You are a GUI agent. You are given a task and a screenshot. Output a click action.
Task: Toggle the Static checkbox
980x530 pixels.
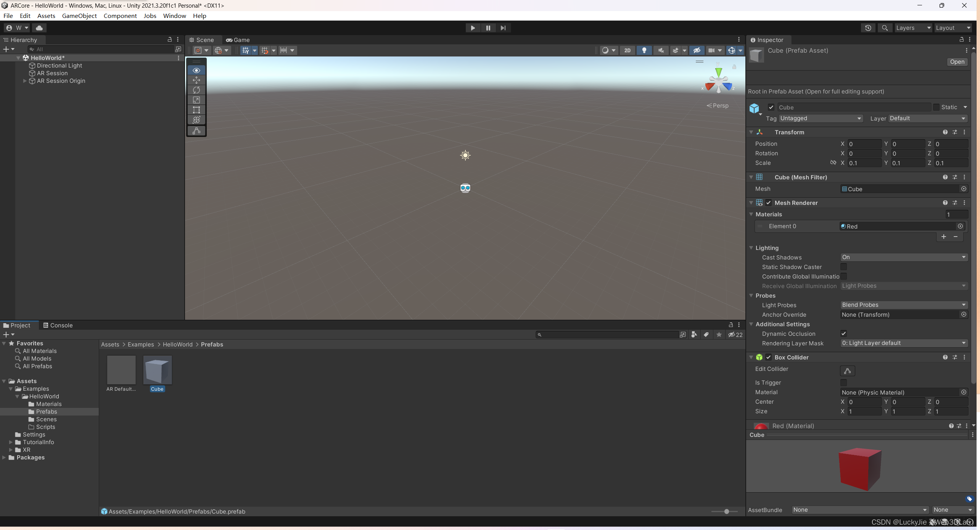tap(936, 107)
